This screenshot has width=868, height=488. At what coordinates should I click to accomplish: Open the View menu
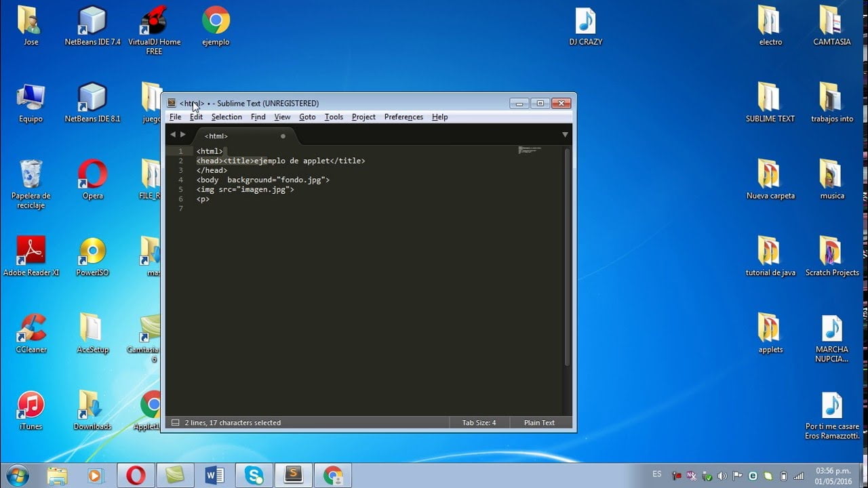pos(282,117)
